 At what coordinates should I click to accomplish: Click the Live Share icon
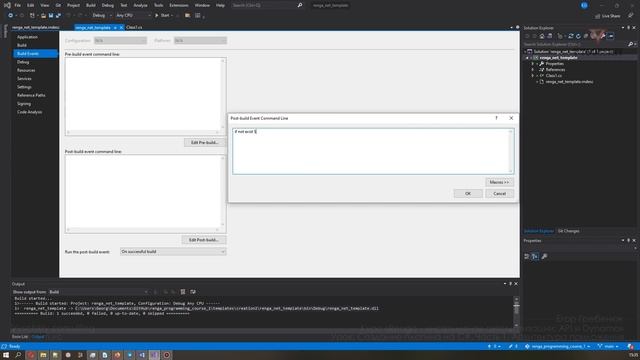point(598,16)
